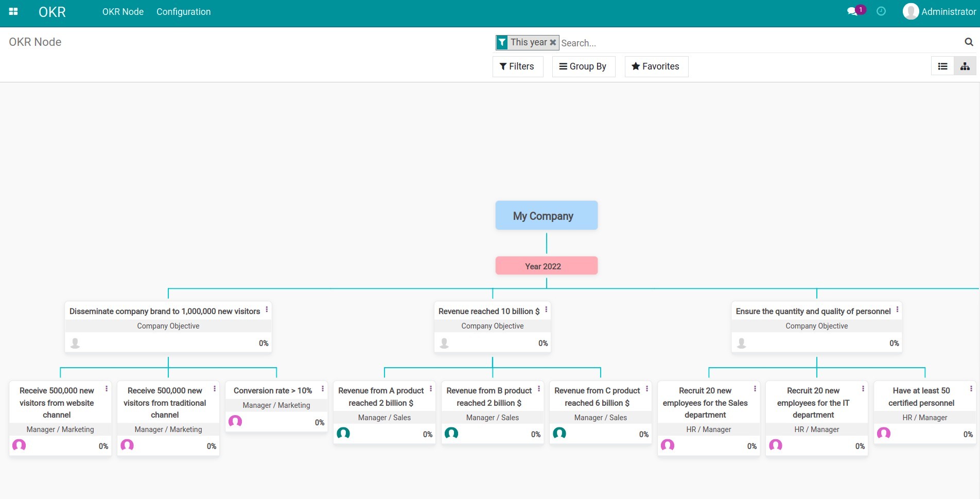Select the Year 2022 node
This screenshot has width=980, height=499.
tap(546, 266)
